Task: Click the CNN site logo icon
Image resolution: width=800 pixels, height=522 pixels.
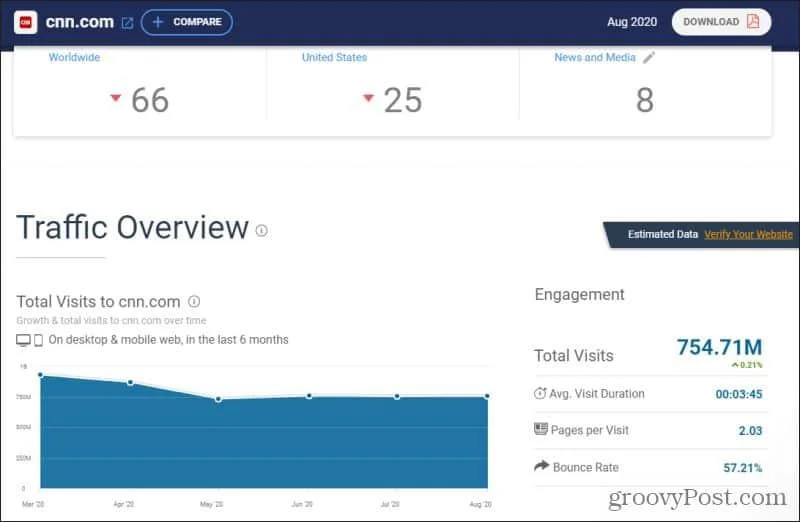Action: 26,22
